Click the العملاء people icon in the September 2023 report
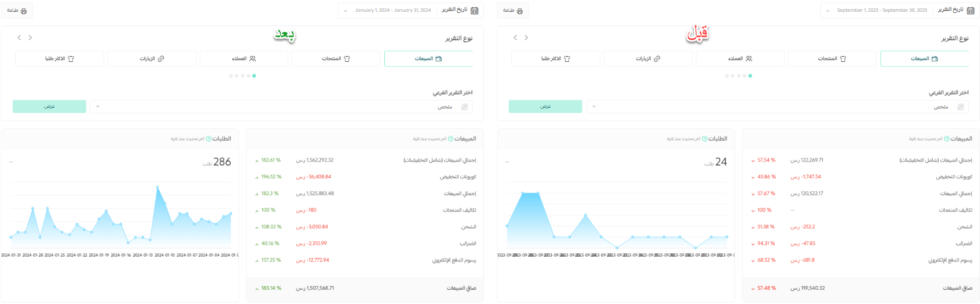This screenshot has height=304, width=980. coord(749,59)
